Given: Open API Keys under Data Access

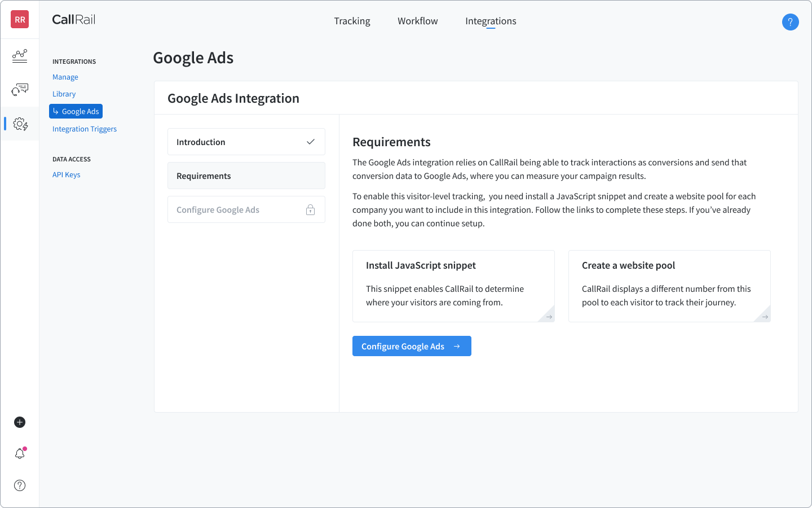Looking at the screenshot, I should click(67, 175).
